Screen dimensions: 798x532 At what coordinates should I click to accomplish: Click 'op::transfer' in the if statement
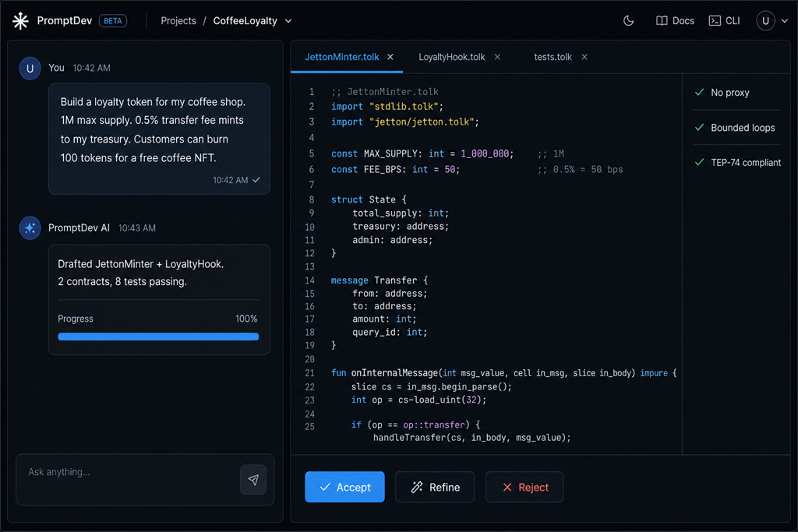point(433,425)
